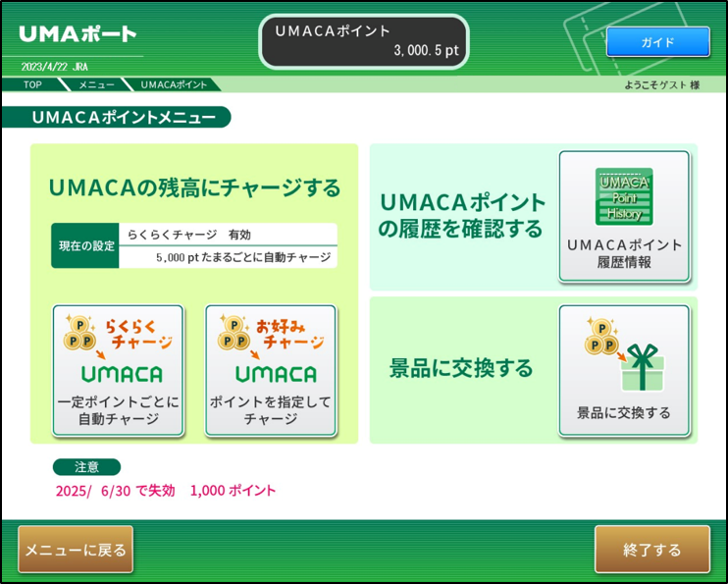The width and height of the screenshot is (728, 584).
Task: Open the らくらくチャージ auto-charge button
Action: click(x=118, y=370)
